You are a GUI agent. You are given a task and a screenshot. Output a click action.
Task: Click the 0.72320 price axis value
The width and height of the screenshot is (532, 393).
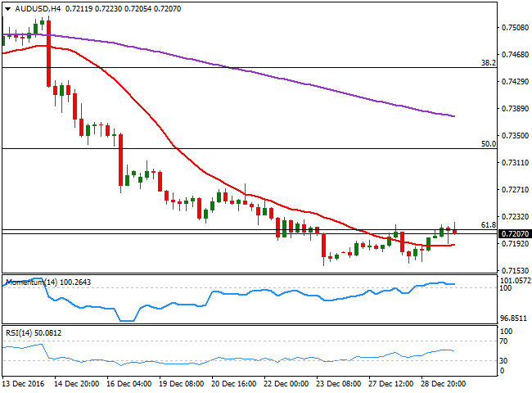[515, 216]
